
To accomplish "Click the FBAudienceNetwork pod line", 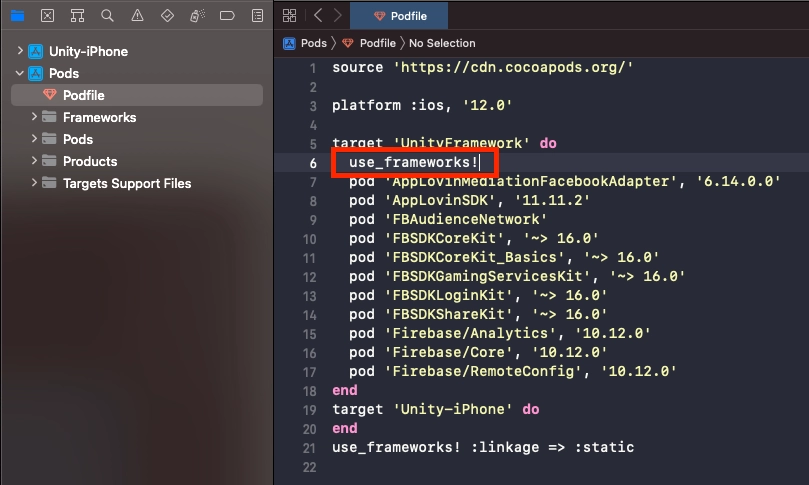I will click(448, 219).
